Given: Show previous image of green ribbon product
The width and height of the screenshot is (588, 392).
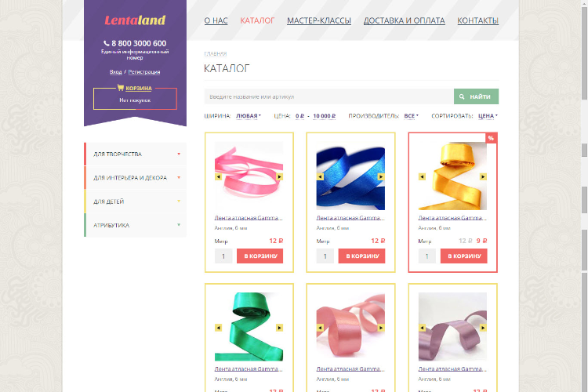Looking at the screenshot, I should tap(218, 328).
